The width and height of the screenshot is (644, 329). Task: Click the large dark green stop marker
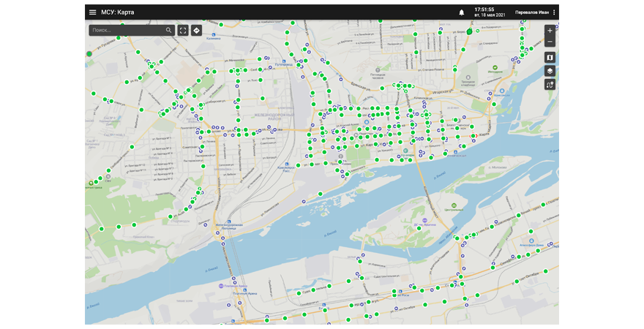(469, 32)
